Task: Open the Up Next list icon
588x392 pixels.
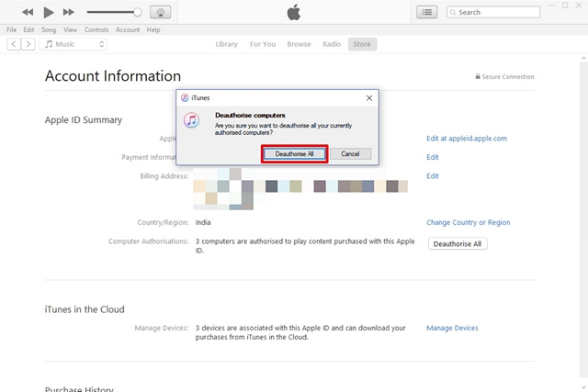Action: pos(426,12)
